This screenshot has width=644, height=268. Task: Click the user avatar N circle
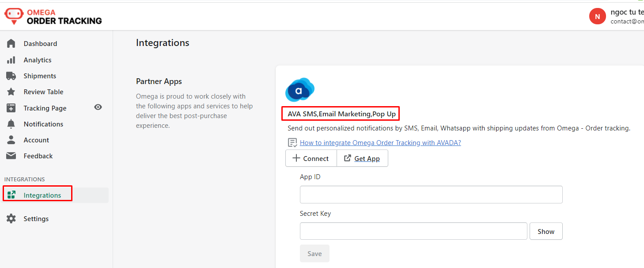598,16
